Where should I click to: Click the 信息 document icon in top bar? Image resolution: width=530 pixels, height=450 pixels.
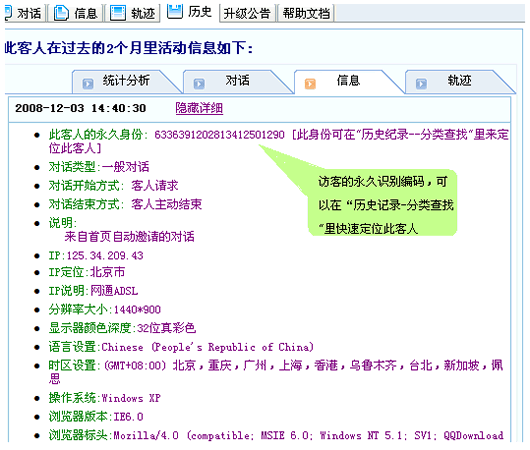[x=61, y=13]
